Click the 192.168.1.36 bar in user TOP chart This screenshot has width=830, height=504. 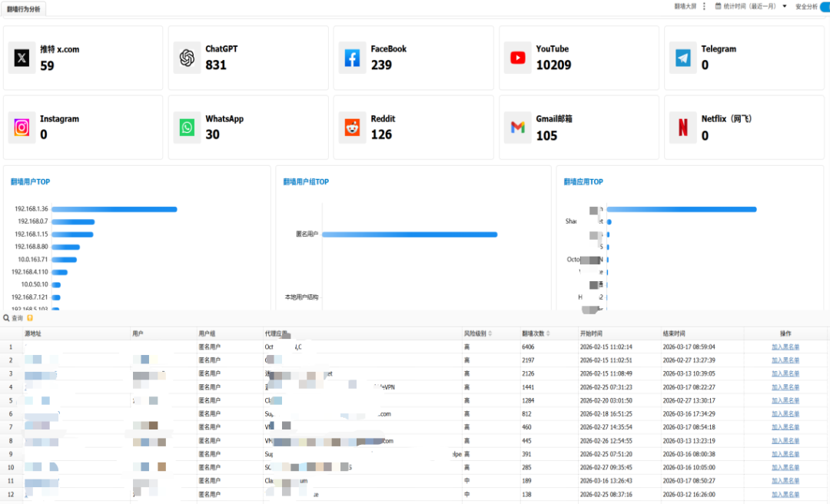115,209
